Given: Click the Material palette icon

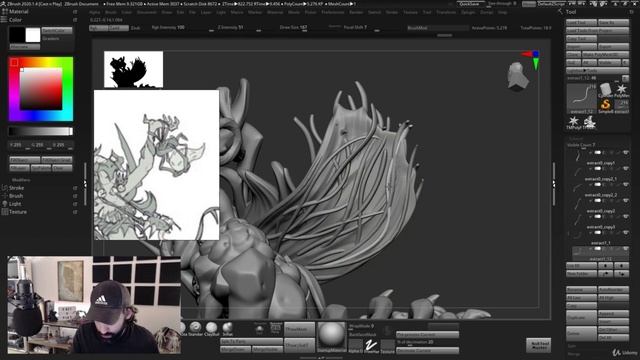Looking at the screenshot, I should pyautogui.click(x=4, y=12).
